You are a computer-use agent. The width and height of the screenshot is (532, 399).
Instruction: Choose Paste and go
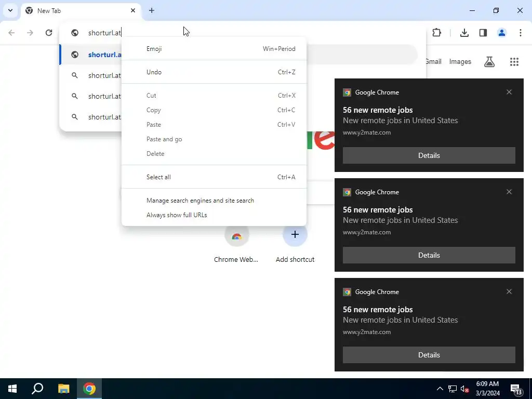coord(214,139)
